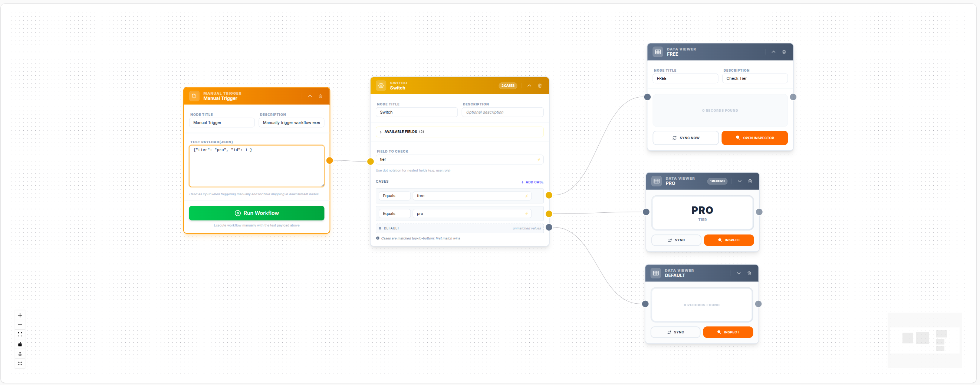Toggle field mapping lightning on the free case
The width and height of the screenshot is (980, 385).
[x=526, y=196]
